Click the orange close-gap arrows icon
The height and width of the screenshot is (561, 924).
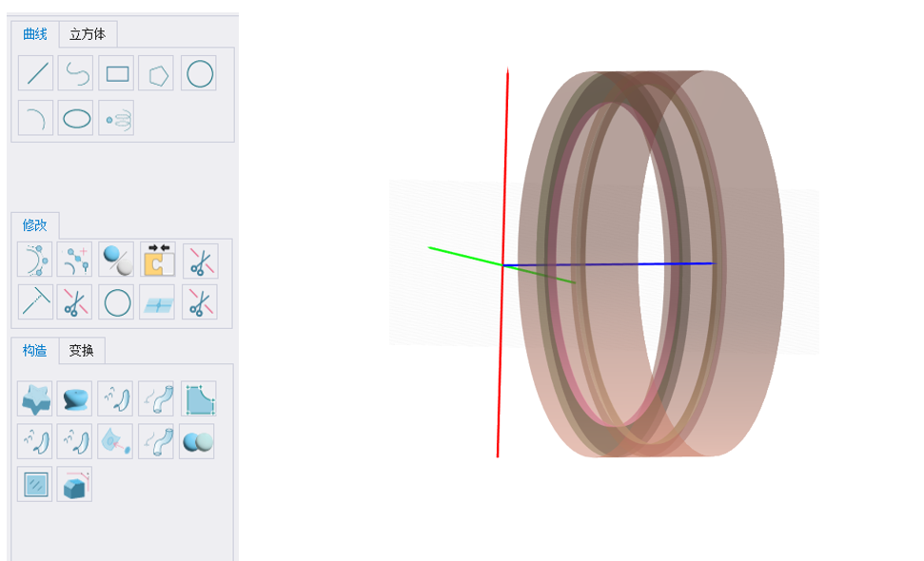(x=158, y=261)
